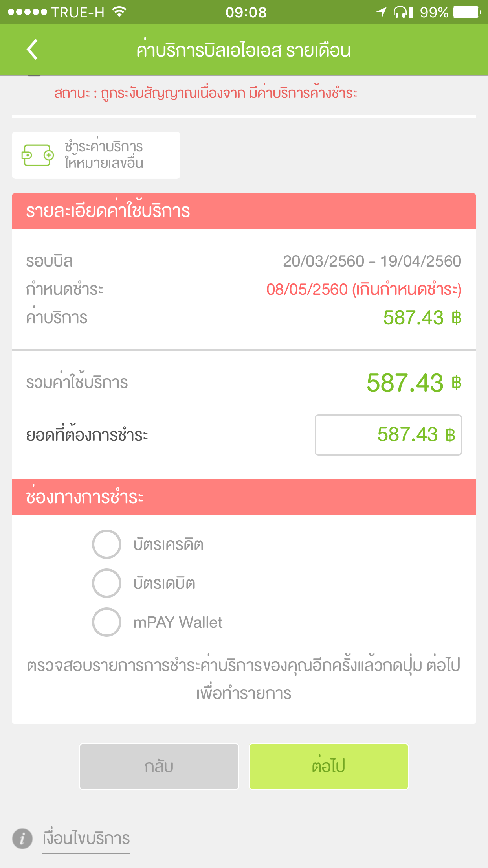This screenshot has height=868, width=488.
Task: Tap the Wi-Fi status icon
Action: [x=119, y=12]
